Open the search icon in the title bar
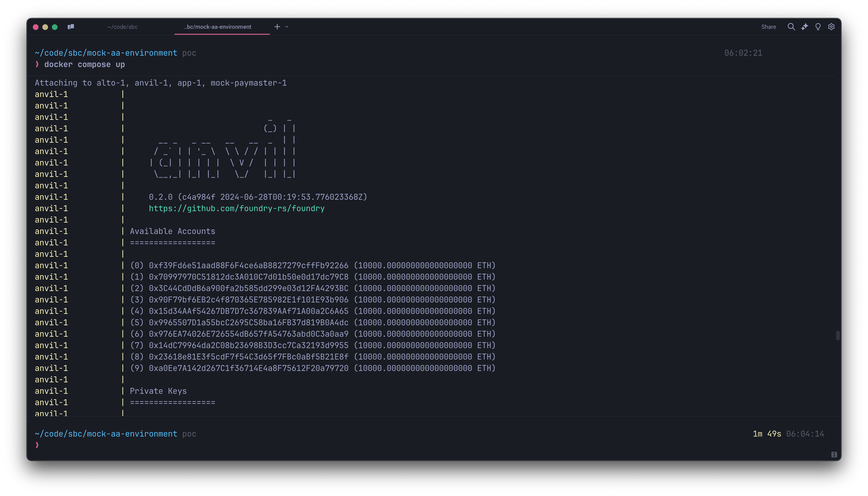This screenshot has width=868, height=496. (791, 27)
